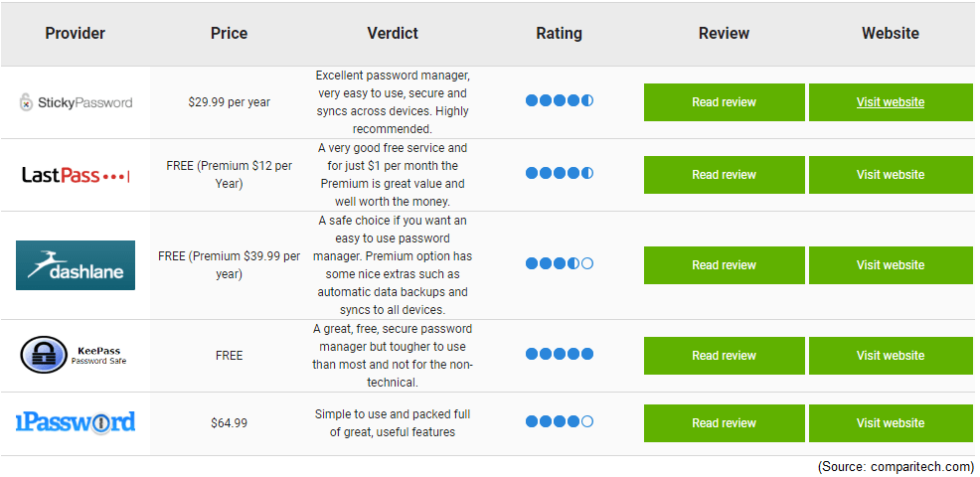This screenshot has width=980, height=477.
Task: Visit the KeePass website
Action: pyautogui.click(x=891, y=356)
